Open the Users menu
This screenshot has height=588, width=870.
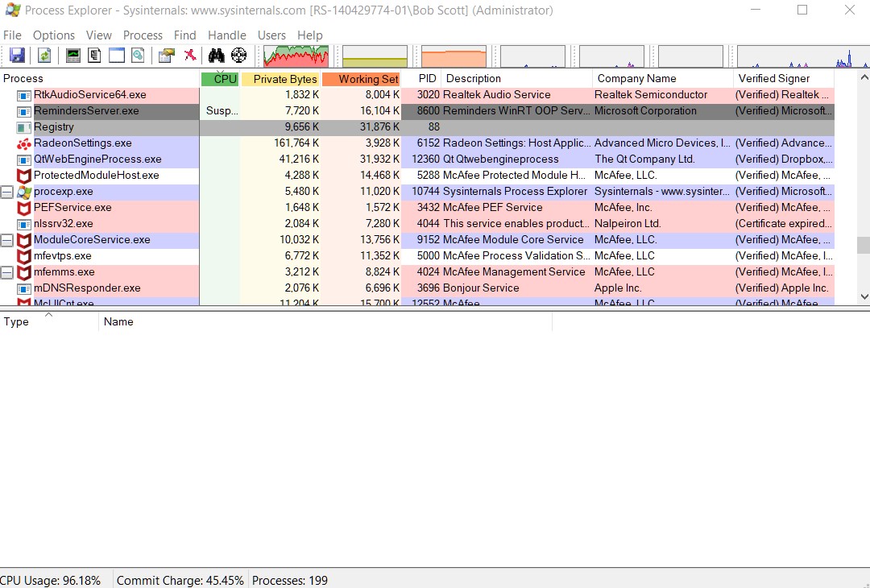point(271,35)
